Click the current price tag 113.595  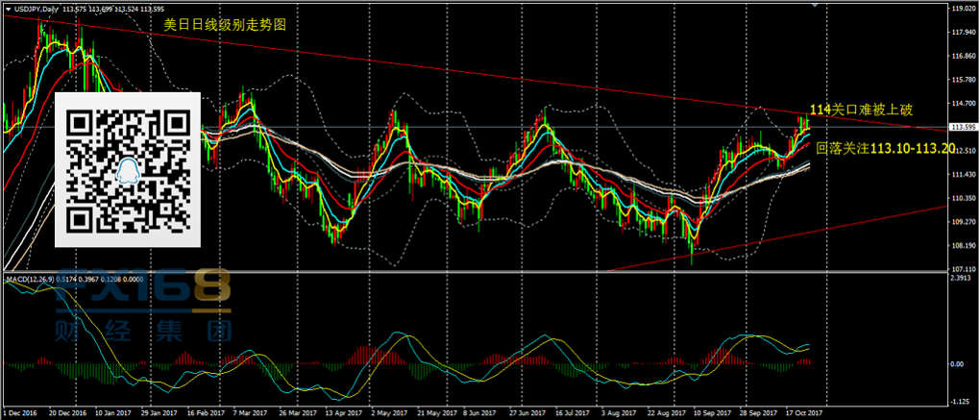[x=963, y=127]
